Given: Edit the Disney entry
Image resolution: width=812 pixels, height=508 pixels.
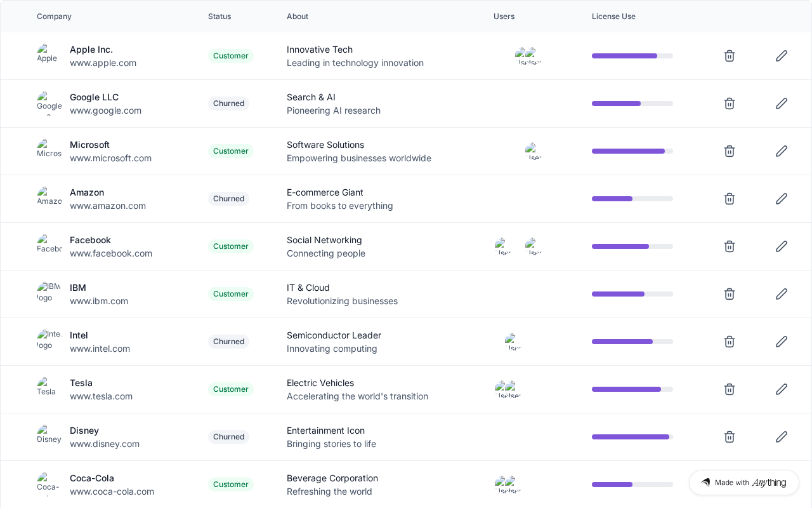Looking at the screenshot, I should click(x=782, y=437).
